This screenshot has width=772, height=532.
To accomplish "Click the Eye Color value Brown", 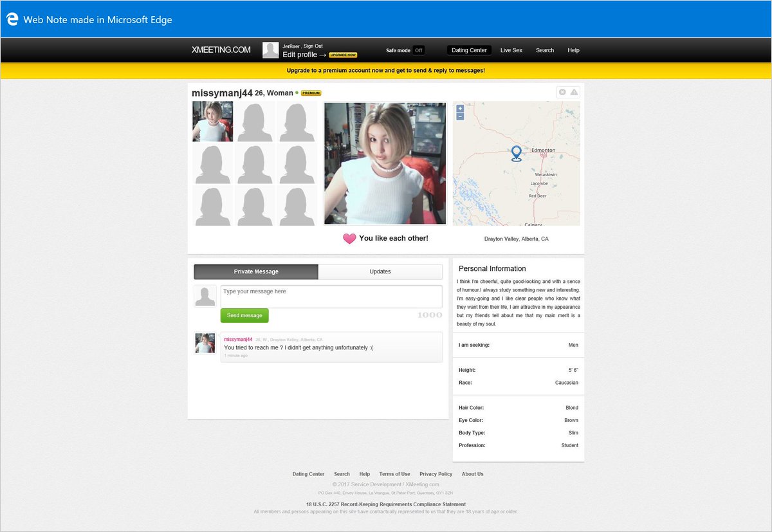I will click(571, 420).
